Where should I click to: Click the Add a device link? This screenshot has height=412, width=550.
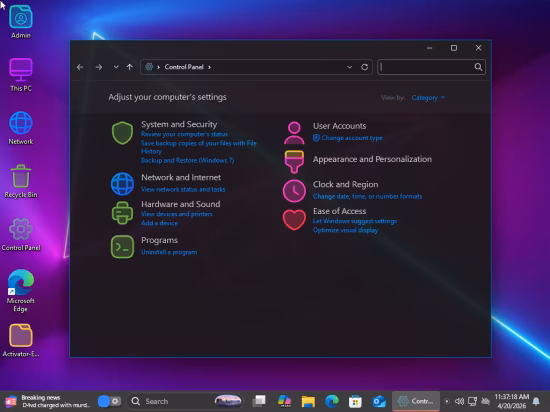click(159, 223)
